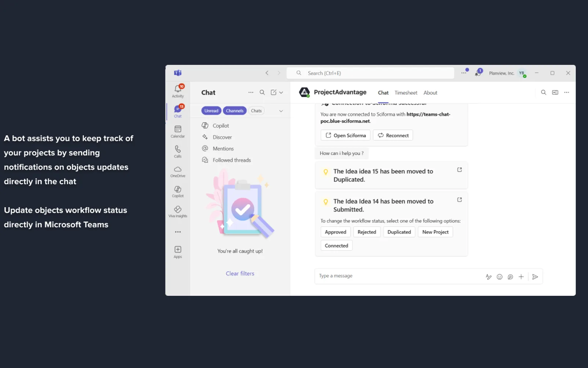Open the Calendar app in sidebar

(x=178, y=131)
